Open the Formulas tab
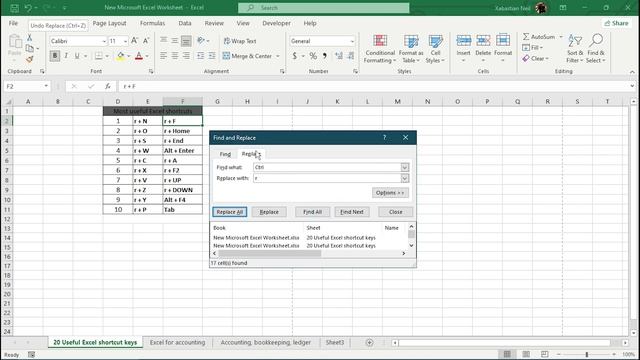640x360 pixels. [x=152, y=23]
